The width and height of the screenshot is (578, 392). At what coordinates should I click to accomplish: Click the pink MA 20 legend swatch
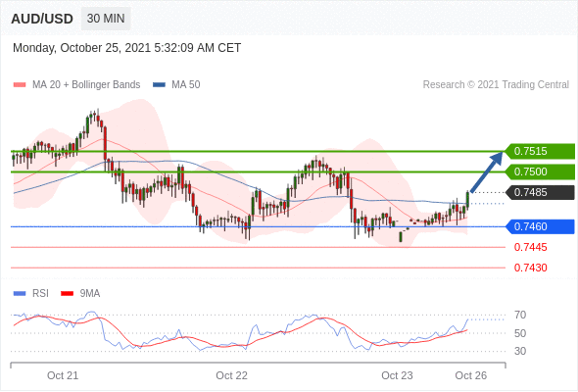pyautogui.click(x=20, y=85)
